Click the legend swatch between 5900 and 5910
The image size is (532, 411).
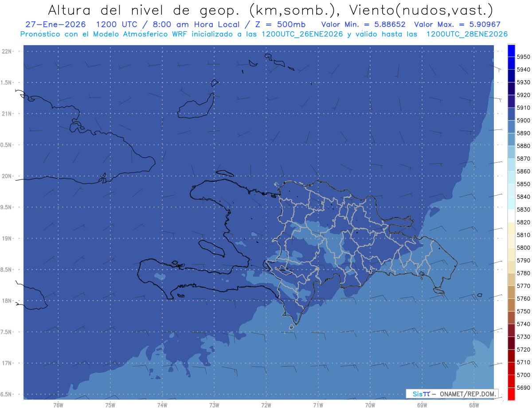point(511,114)
